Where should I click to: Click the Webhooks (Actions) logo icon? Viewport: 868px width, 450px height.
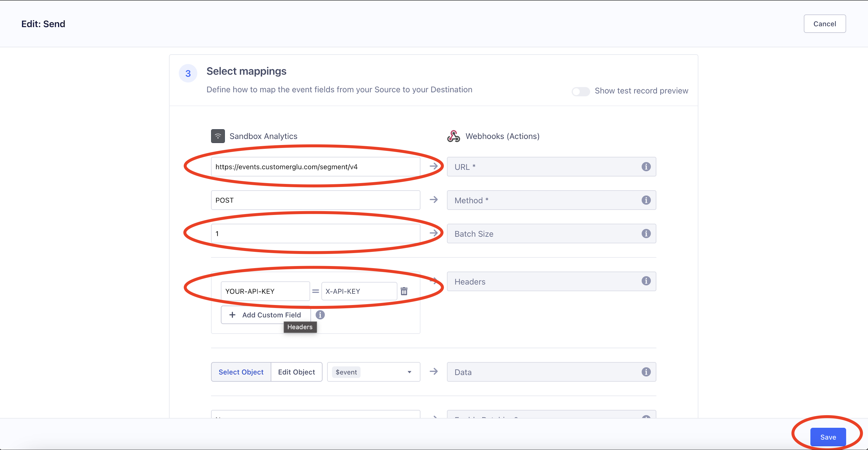tap(453, 136)
